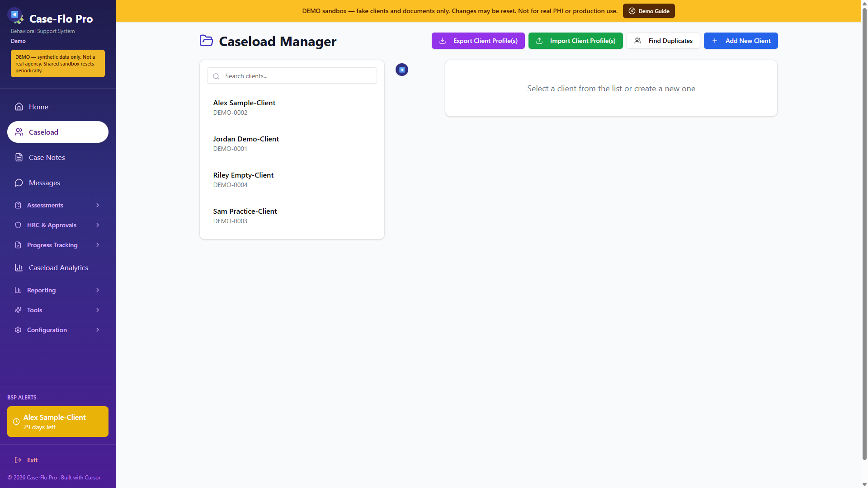The image size is (868, 488).
Task: Select Riley Empty-Client in the list
Action: click(292, 179)
